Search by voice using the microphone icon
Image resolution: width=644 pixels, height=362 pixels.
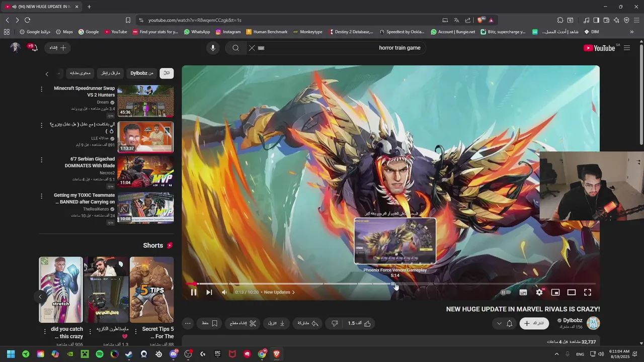[213, 48]
